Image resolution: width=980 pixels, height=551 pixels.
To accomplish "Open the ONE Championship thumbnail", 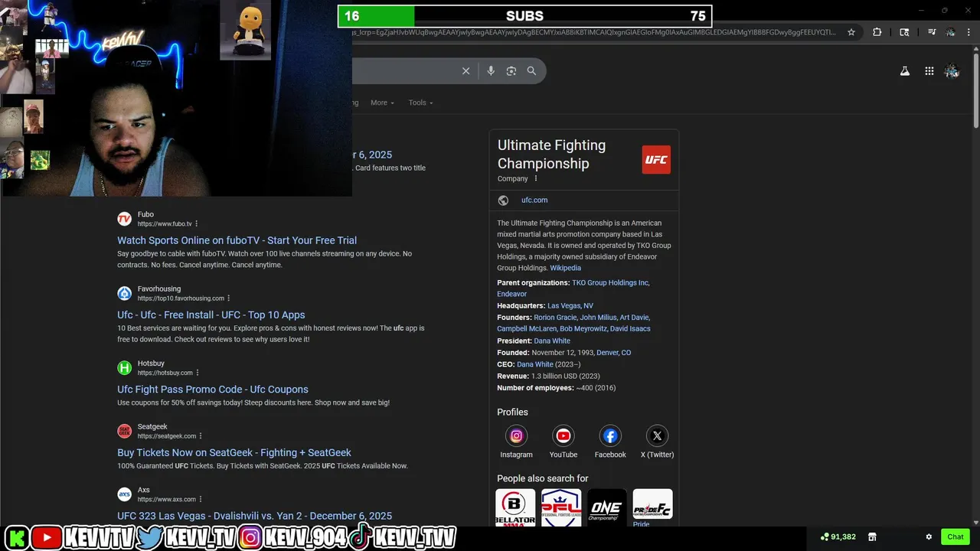I will coord(607,507).
